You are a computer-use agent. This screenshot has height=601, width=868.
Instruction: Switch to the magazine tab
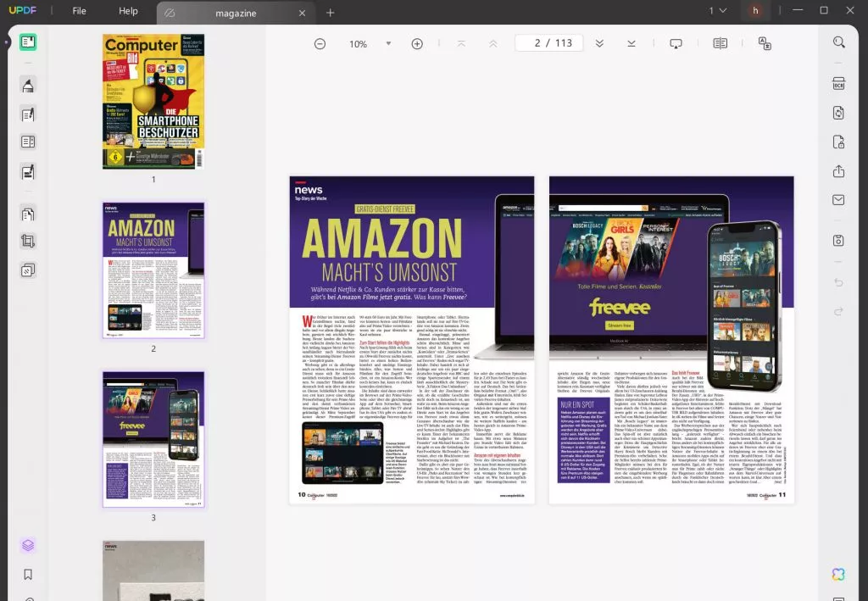tap(236, 14)
